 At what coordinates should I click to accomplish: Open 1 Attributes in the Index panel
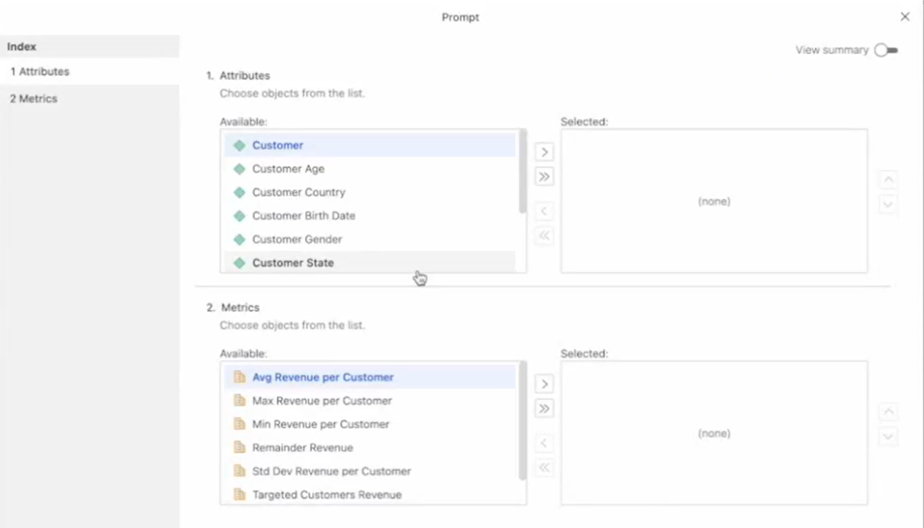40,72
